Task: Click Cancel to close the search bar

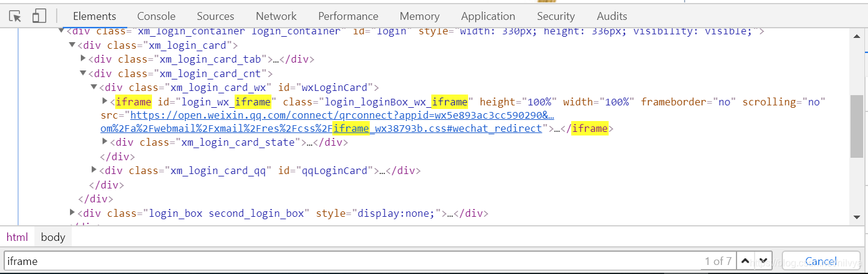Action: click(x=821, y=261)
